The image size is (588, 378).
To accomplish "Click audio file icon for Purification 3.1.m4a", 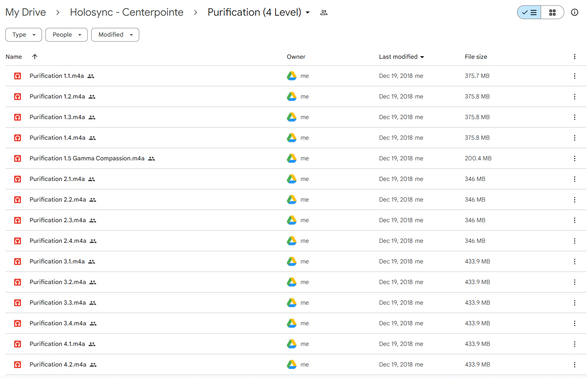I will pyautogui.click(x=18, y=262).
